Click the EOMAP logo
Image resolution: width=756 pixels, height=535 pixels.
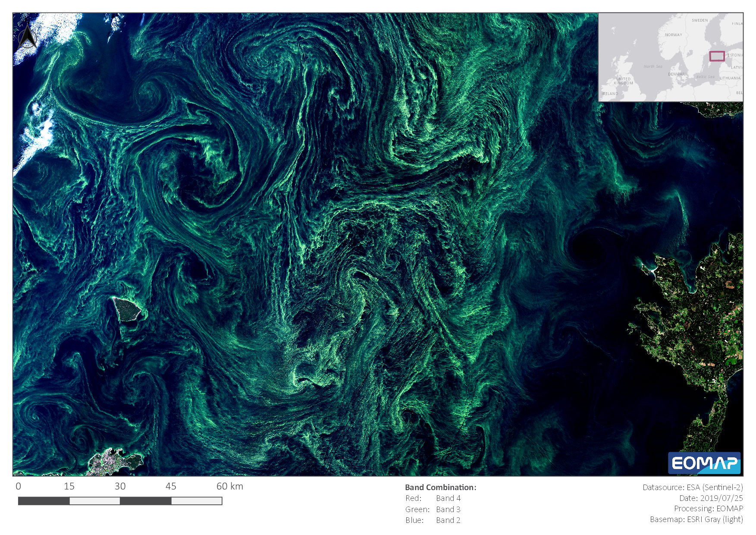[x=704, y=463]
